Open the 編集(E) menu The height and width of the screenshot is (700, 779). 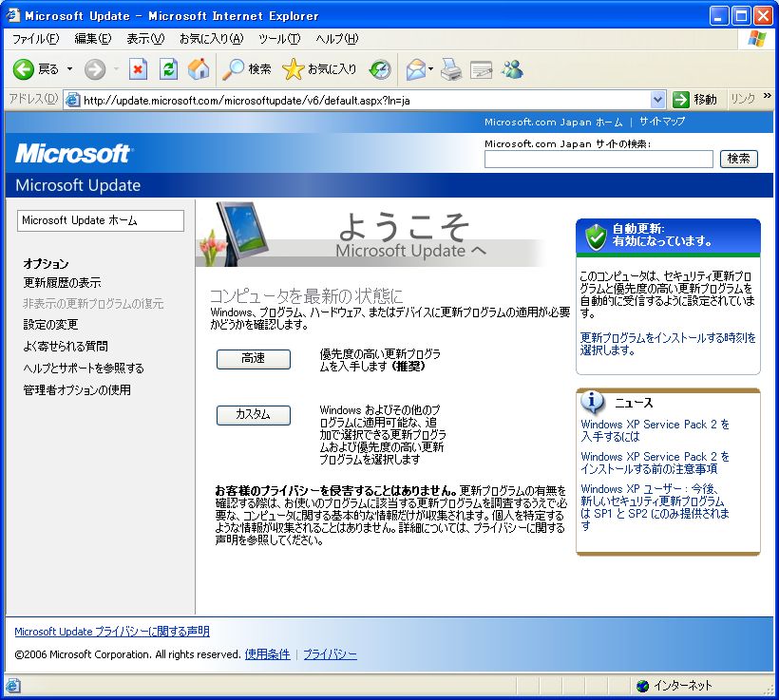tap(92, 39)
